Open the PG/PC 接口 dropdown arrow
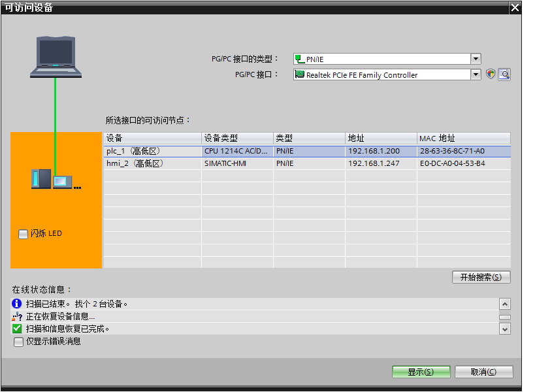Viewport: 535px width, 392px height. 476,74
